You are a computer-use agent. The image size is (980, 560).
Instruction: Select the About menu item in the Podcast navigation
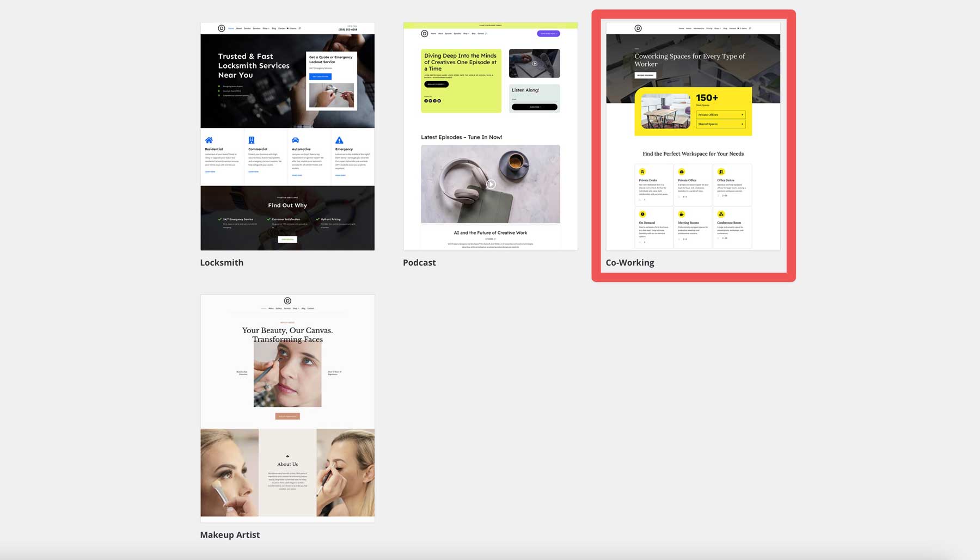pos(440,33)
